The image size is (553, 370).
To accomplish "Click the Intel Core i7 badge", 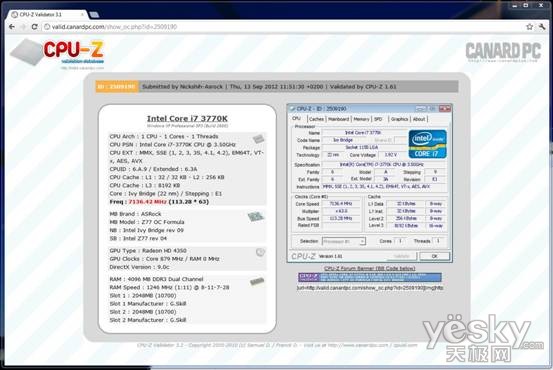I will (428, 144).
